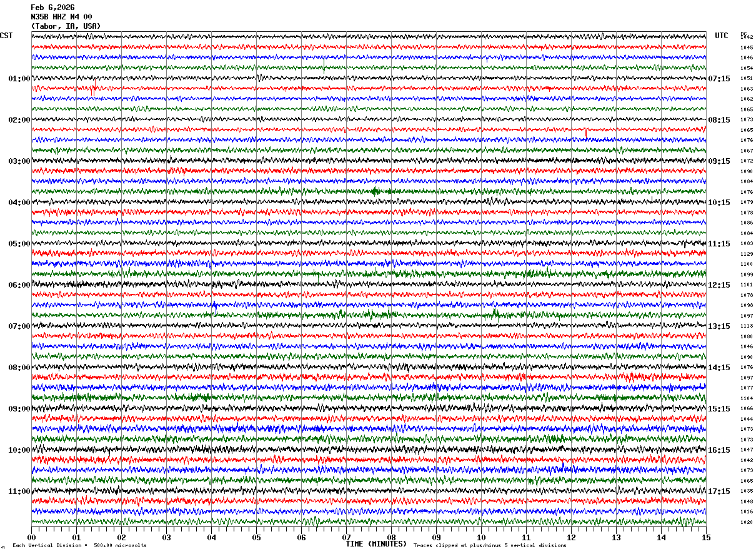
Task: Click 'Each Vertical Division = 500.00 microvolts' note
Action: [79, 546]
